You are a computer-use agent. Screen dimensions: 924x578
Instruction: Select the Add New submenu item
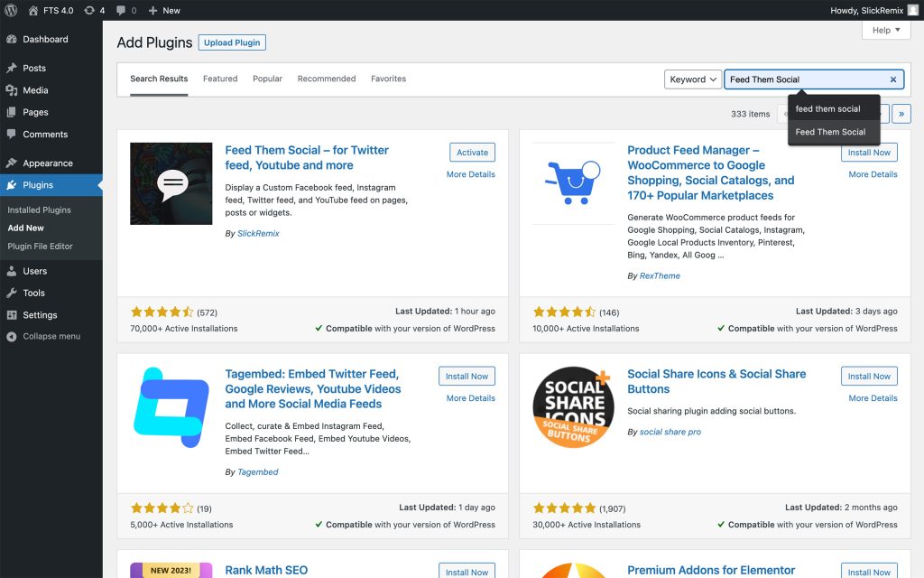coord(26,228)
